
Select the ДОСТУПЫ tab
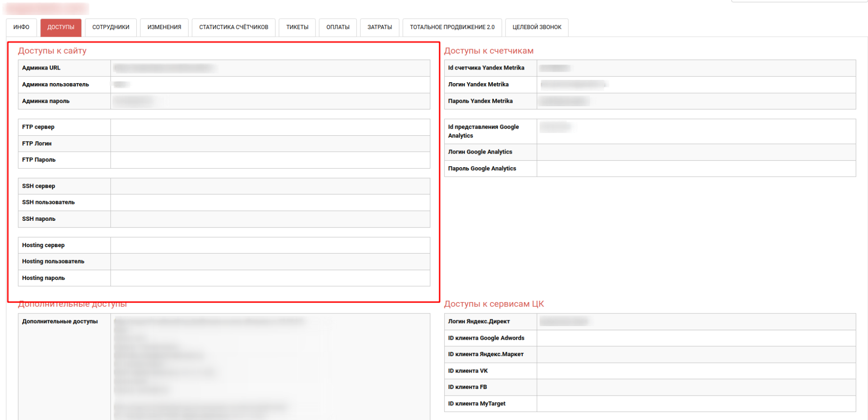pyautogui.click(x=61, y=27)
